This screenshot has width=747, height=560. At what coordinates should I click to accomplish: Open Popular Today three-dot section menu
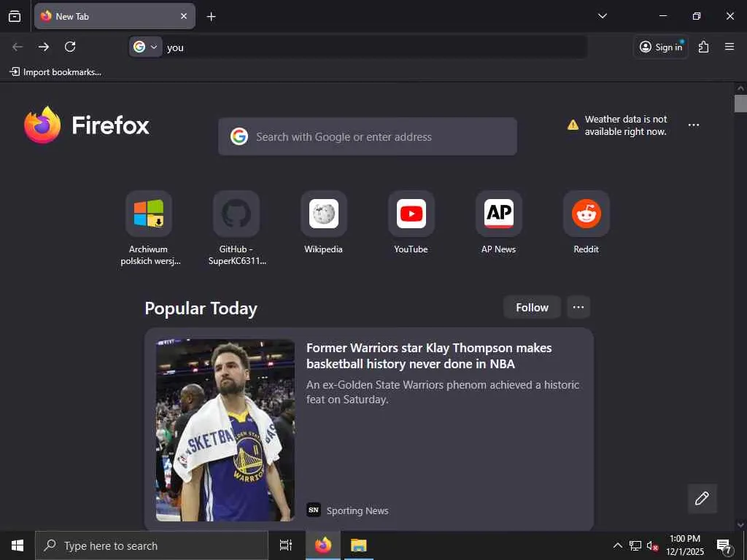[x=578, y=308]
